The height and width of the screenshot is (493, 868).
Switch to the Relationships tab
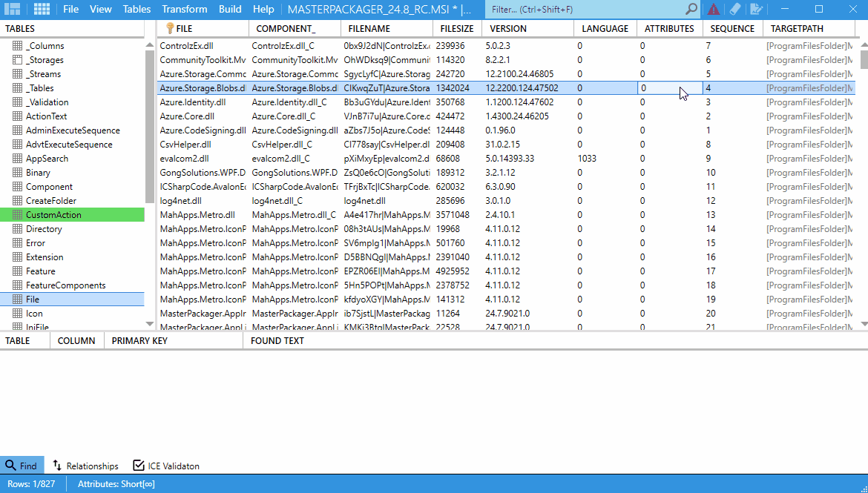(x=86, y=466)
